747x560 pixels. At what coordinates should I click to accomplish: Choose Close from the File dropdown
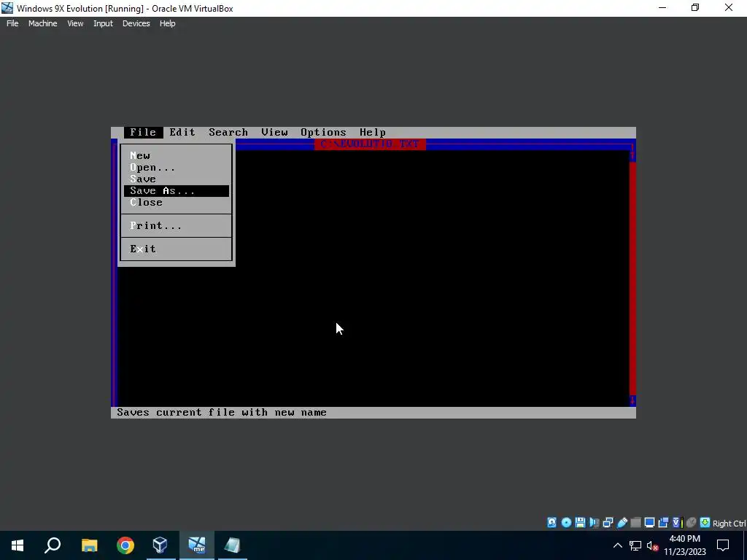[x=177, y=203]
